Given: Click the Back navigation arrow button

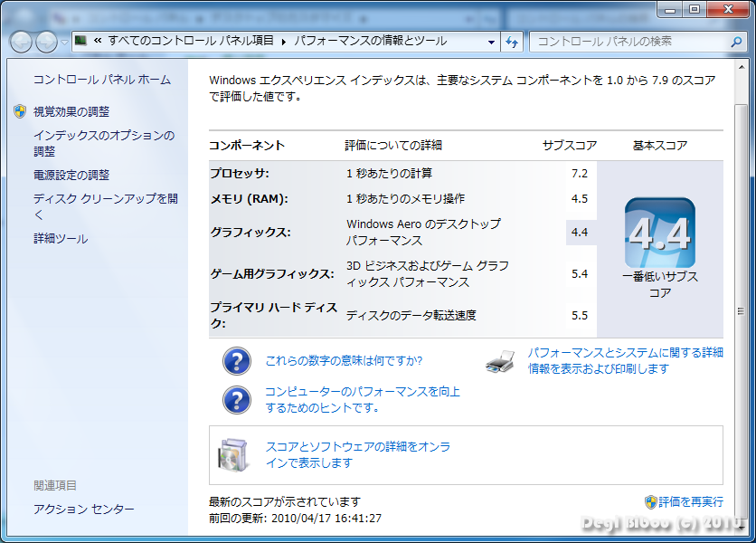Looking at the screenshot, I should tap(21, 42).
